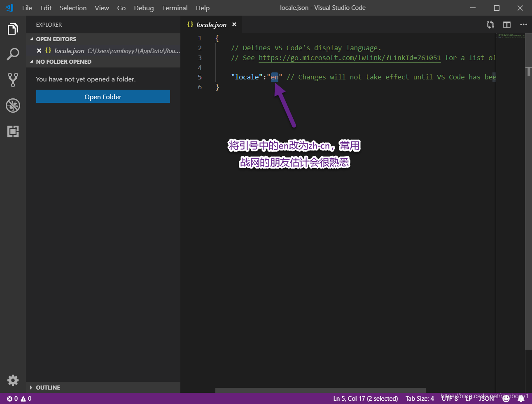Image resolution: width=532 pixels, height=404 pixels.
Task: Open the Selection menu
Action: [73, 8]
